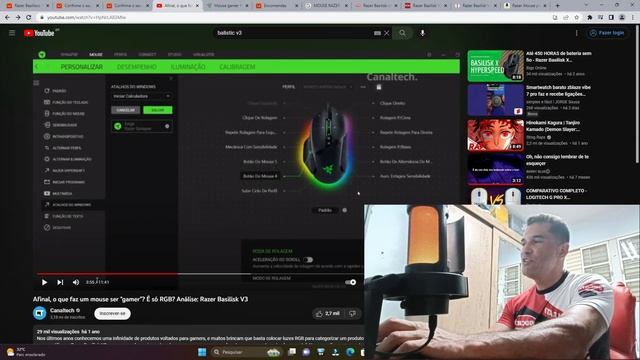Open the on-screen keyboard icon in search box
This screenshot has height=360, width=640.
pyautogui.click(x=377, y=33)
